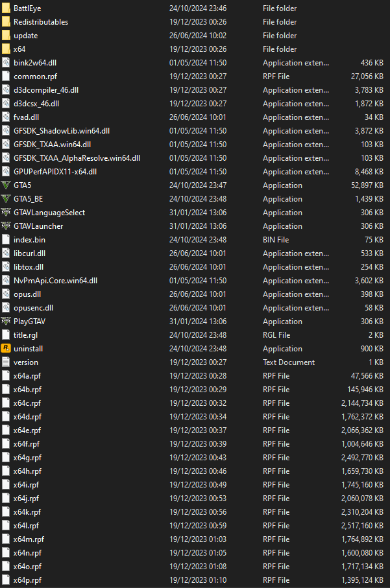Click the common.rpf file icon

(x=6, y=76)
